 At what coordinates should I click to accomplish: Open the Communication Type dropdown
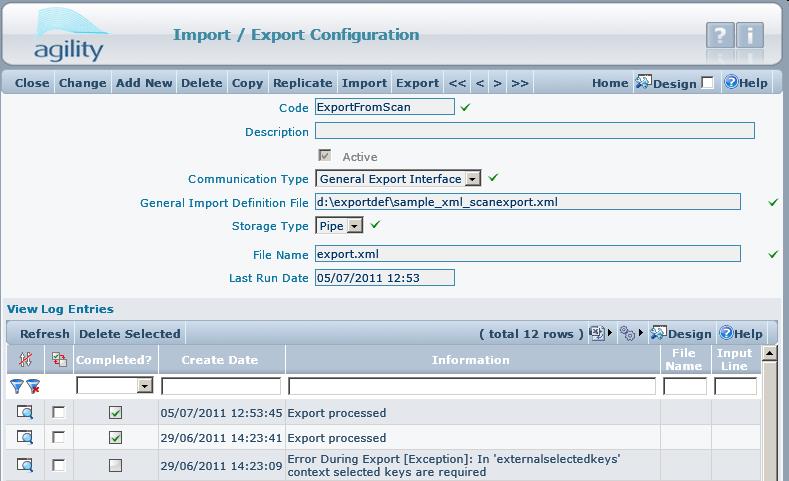tap(473, 179)
